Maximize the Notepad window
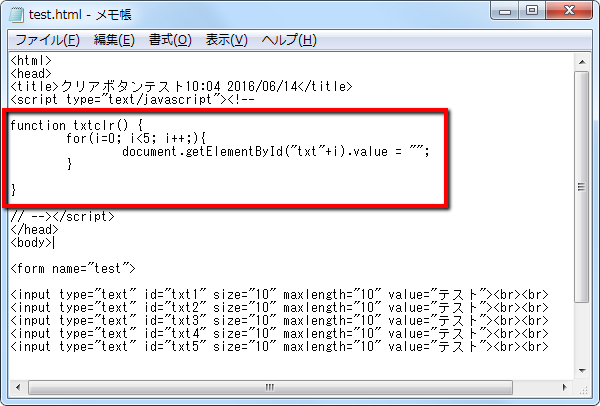This screenshot has width=600, height=406. 532,11
